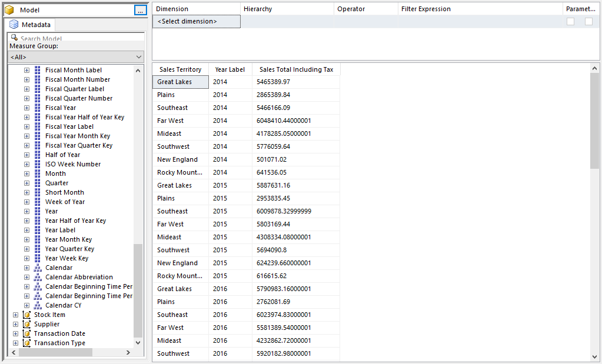Screen dimensions: 602x364
Task: Click the Model cube icon
Action: pos(10,10)
